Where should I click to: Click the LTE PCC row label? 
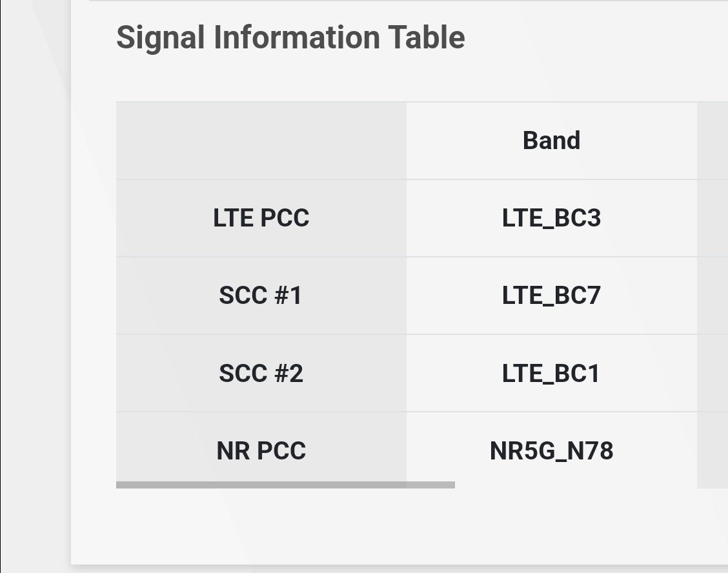pyautogui.click(x=261, y=218)
